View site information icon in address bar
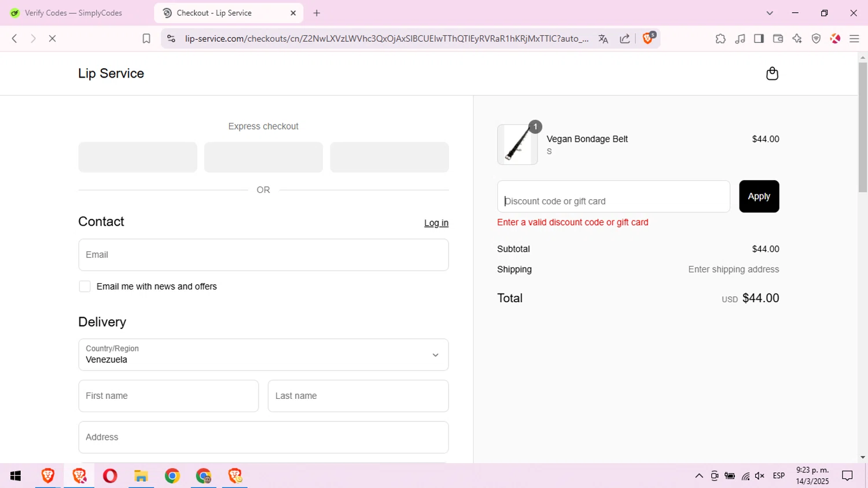The width and height of the screenshot is (868, 488). (171, 39)
